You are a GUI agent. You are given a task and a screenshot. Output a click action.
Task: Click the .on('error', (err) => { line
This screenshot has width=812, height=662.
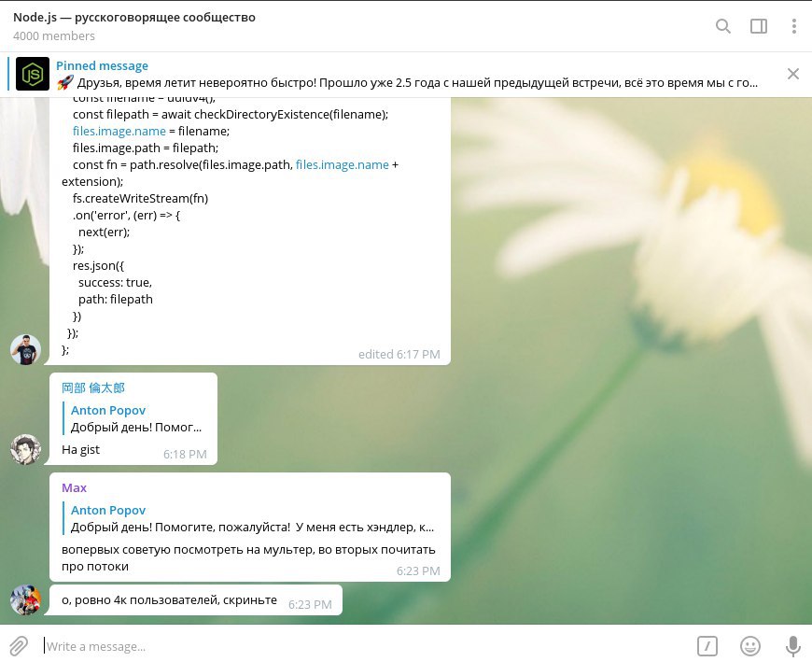(126, 216)
